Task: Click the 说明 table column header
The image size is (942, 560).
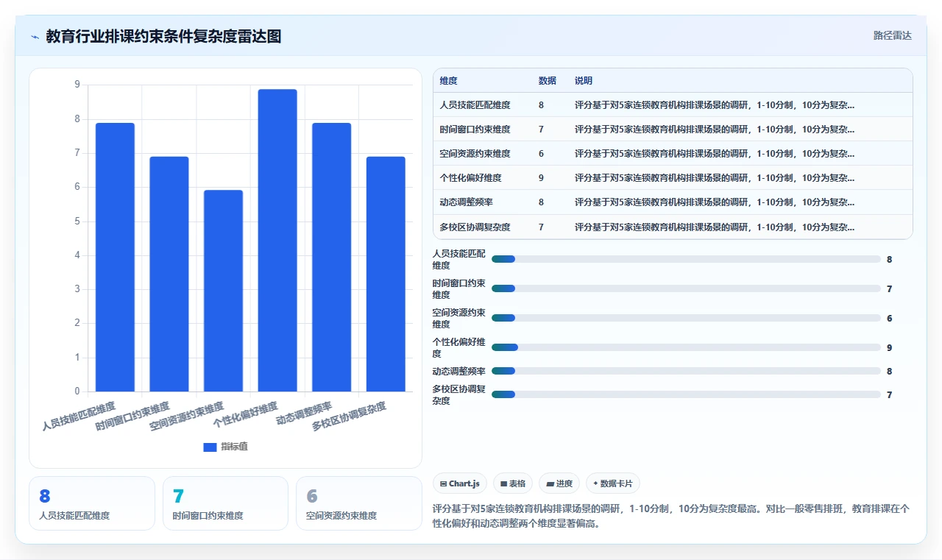Action: pyautogui.click(x=584, y=81)
